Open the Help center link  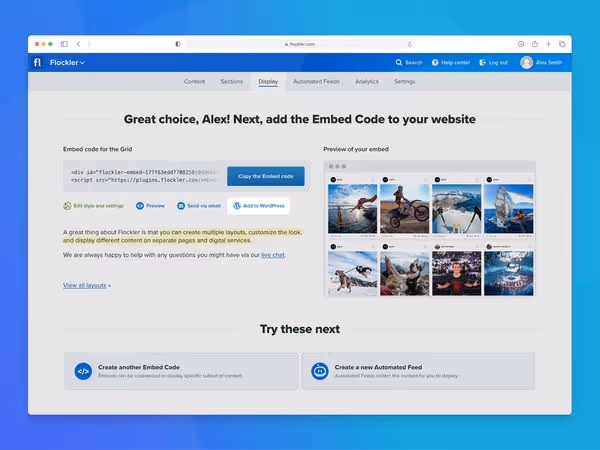pos(451,62)
